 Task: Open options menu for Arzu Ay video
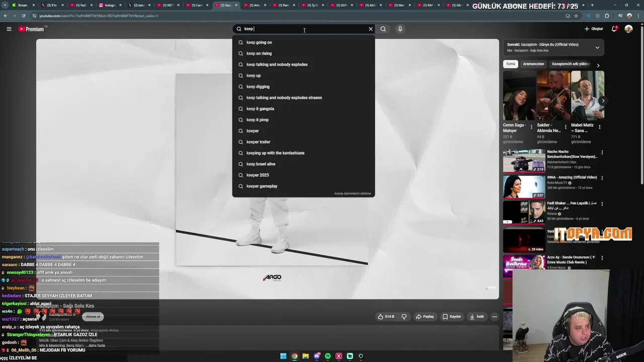pyautogui.click(x=602, y=258)
